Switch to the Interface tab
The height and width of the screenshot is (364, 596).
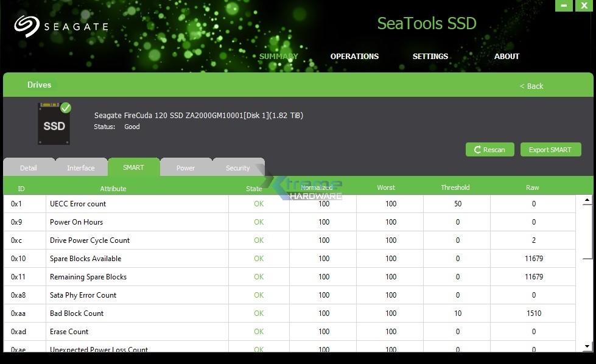[81, 167]
